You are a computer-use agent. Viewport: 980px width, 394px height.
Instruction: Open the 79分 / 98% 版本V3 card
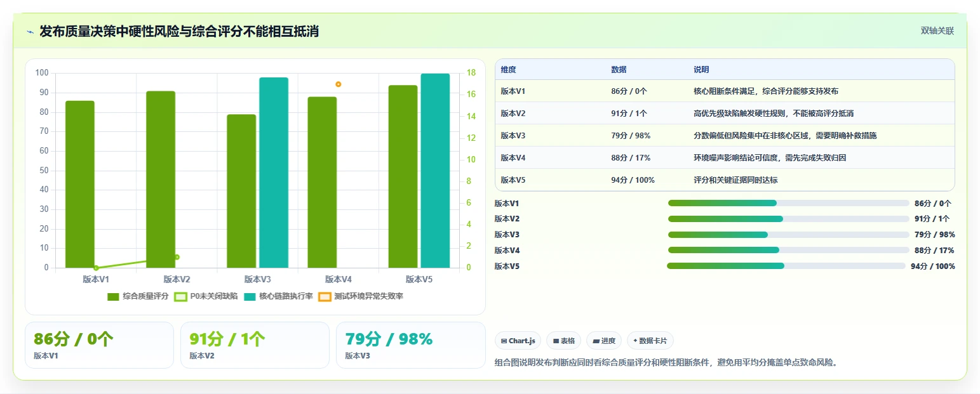[410, 345]
